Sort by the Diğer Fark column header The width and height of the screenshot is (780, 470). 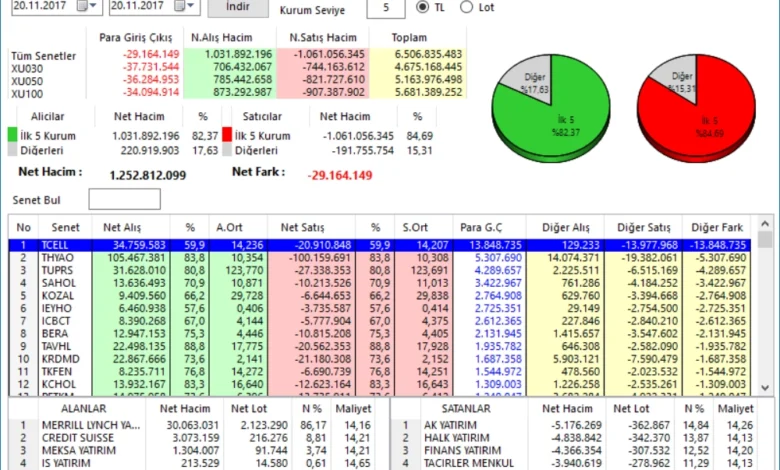coord(717,227)
